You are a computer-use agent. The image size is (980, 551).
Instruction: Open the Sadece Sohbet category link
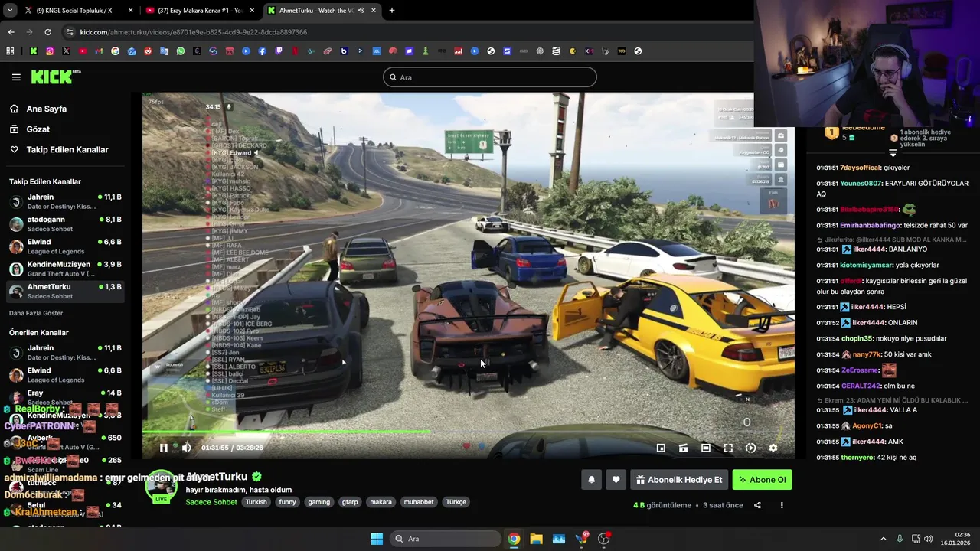pos(211,502)
